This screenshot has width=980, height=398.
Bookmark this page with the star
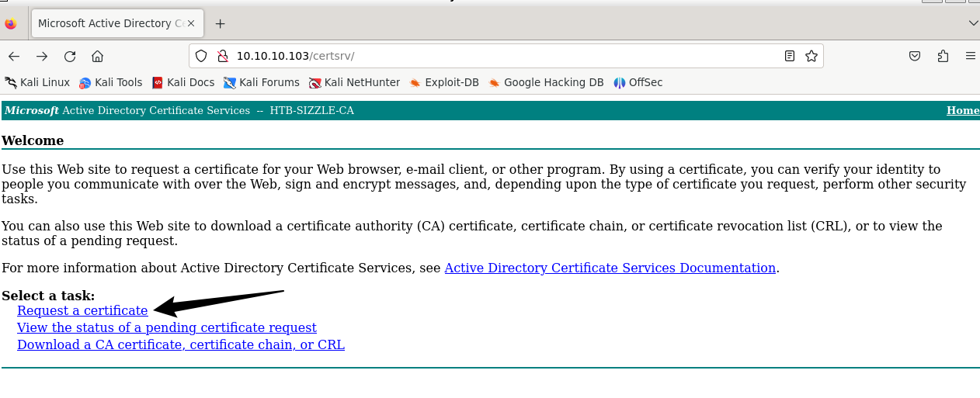811,56
